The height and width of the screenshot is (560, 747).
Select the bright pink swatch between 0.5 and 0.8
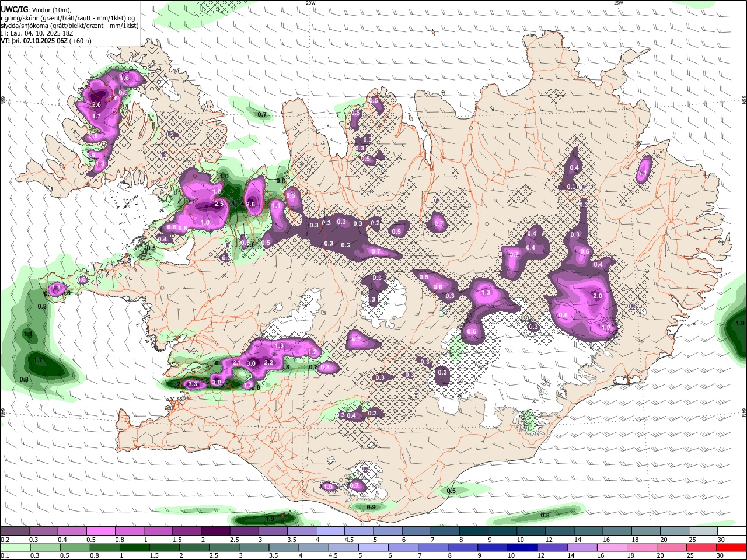pyautogui.click(x=100, y=531)
